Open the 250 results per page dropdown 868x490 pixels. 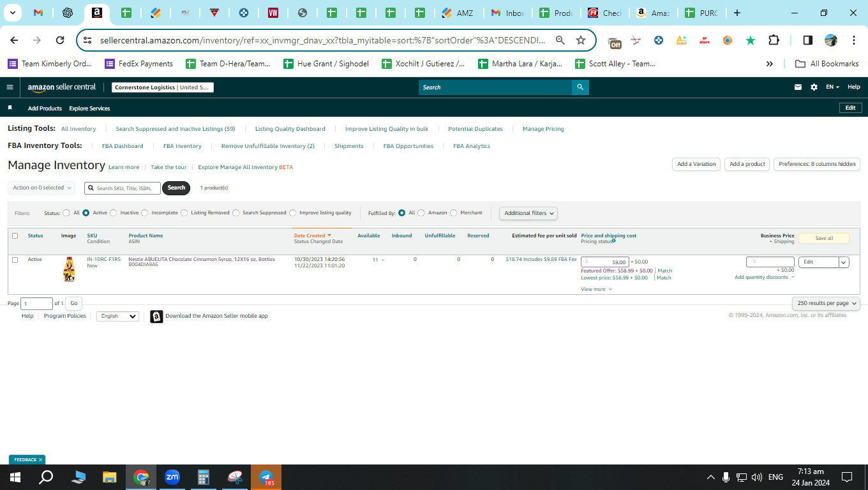tap(826, 303)
